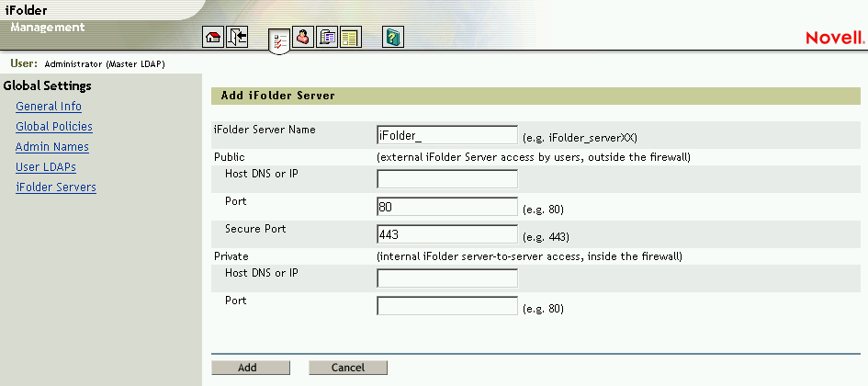The image size is (868, 386).
Task: Click the Reporting yellow sheet icon
Action: (350, 38)
